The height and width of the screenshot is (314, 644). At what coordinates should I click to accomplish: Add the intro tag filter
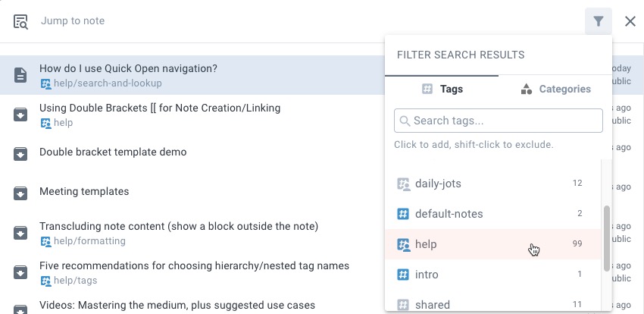pyautogui.click(x=493, y=275)
